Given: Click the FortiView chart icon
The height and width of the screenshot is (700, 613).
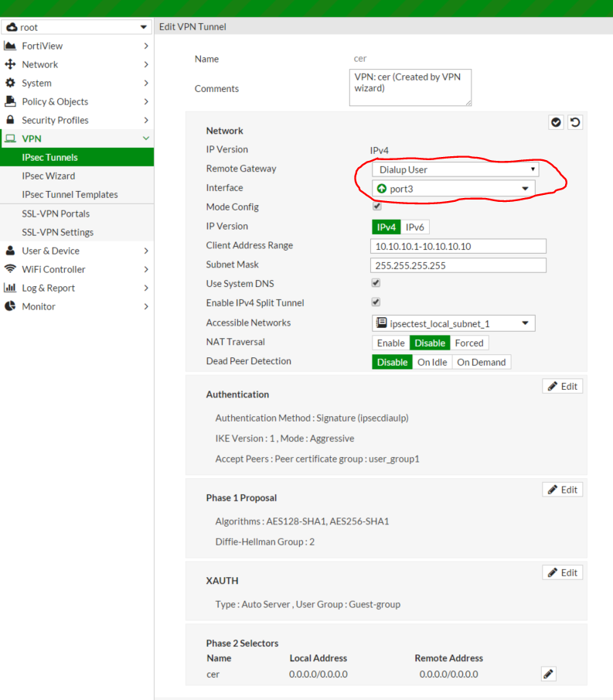Looking at the screenshot, I should click(x=10, y=46).
